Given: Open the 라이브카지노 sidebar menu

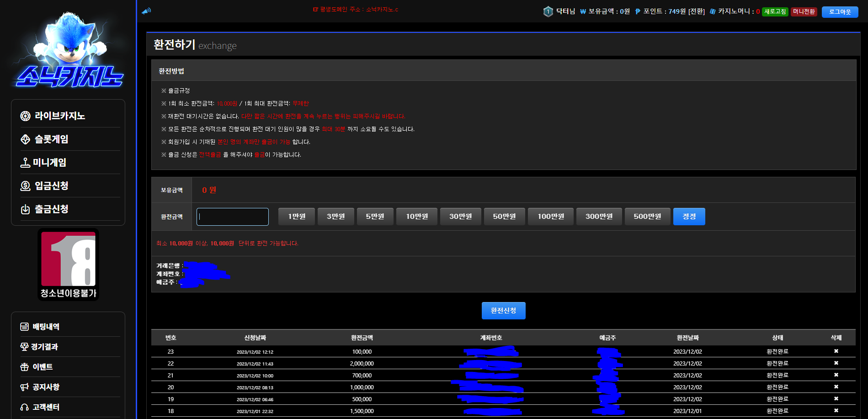Looking at the screenshot, I should (59, 116).
